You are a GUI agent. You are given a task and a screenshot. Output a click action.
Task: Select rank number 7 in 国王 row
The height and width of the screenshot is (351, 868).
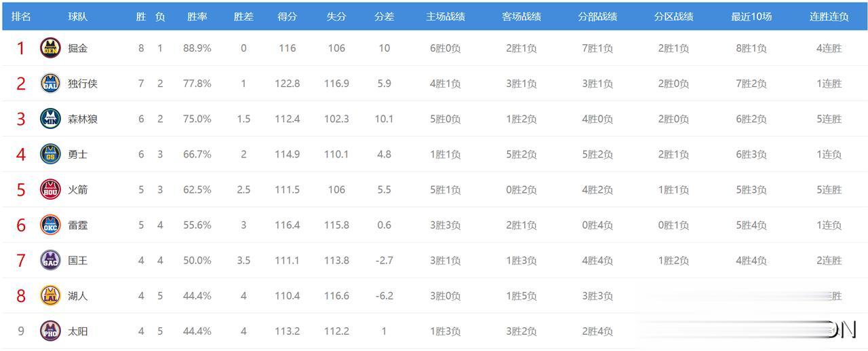coord(21,260)
